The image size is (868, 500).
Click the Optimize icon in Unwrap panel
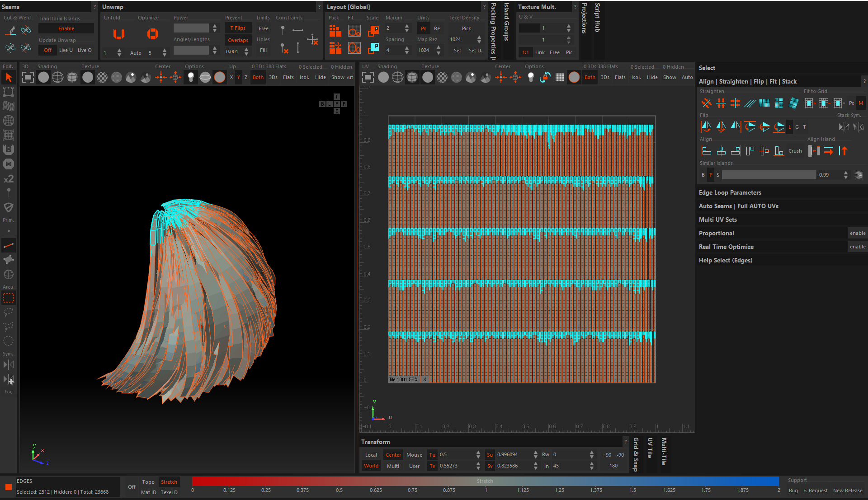point(152,34)
